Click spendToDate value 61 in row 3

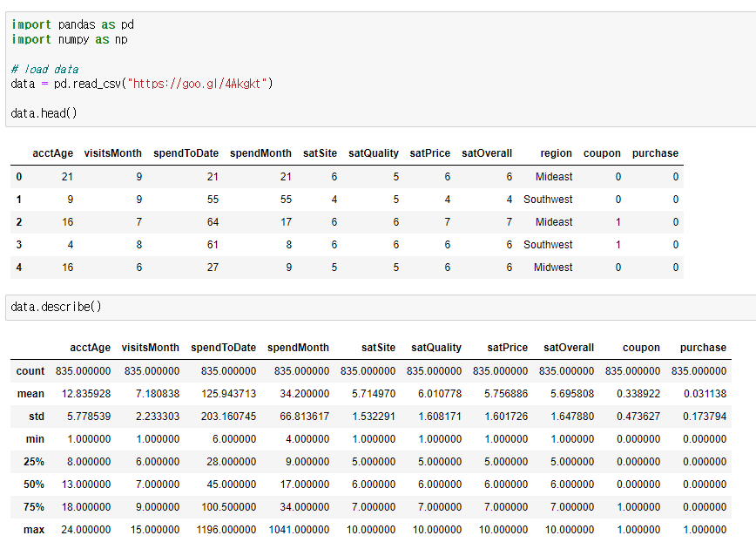tap(213, 245)
